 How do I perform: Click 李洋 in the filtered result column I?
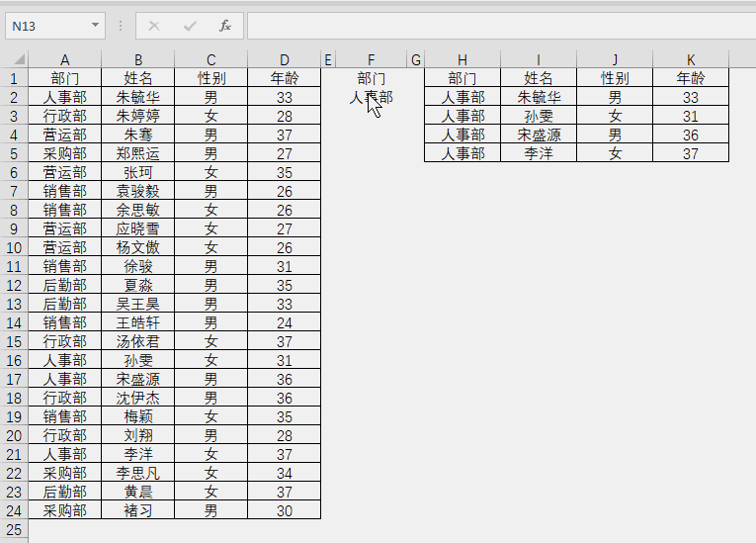click(x=539, y=153)
